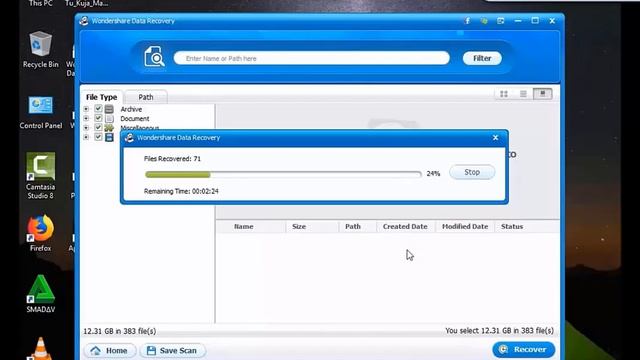The height and width of the screenshot is (360, 640).
Task: Click the recovery progress bar
Action: [x=283, y=174]
